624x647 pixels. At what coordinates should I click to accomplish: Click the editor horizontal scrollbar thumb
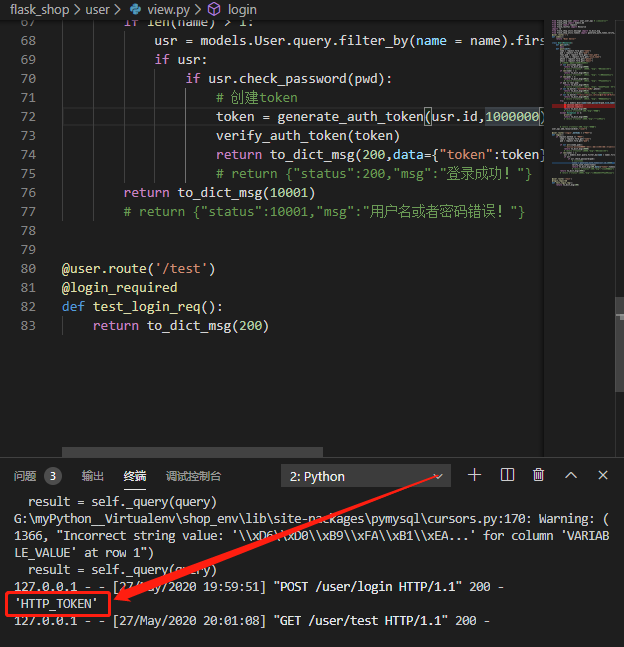(x=192, y=452)
